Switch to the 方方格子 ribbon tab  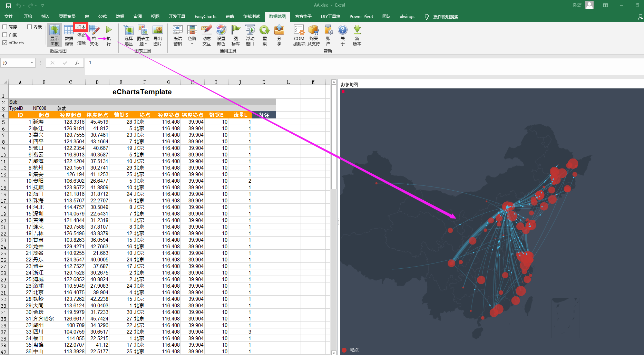pos(303,16)
